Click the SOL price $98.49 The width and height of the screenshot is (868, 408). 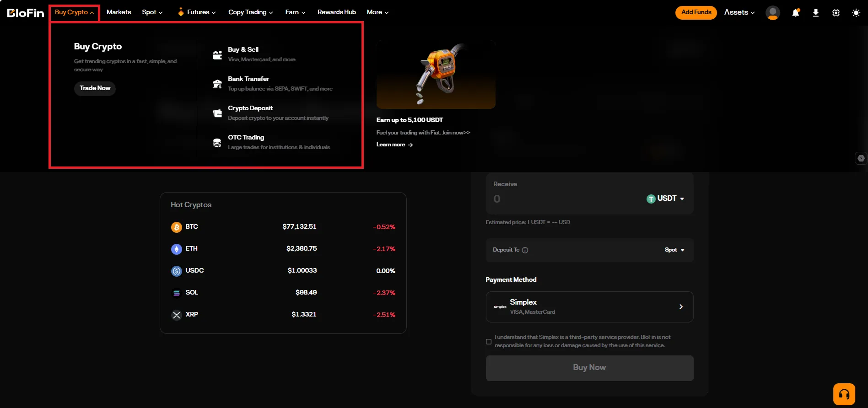click(306, 293)
